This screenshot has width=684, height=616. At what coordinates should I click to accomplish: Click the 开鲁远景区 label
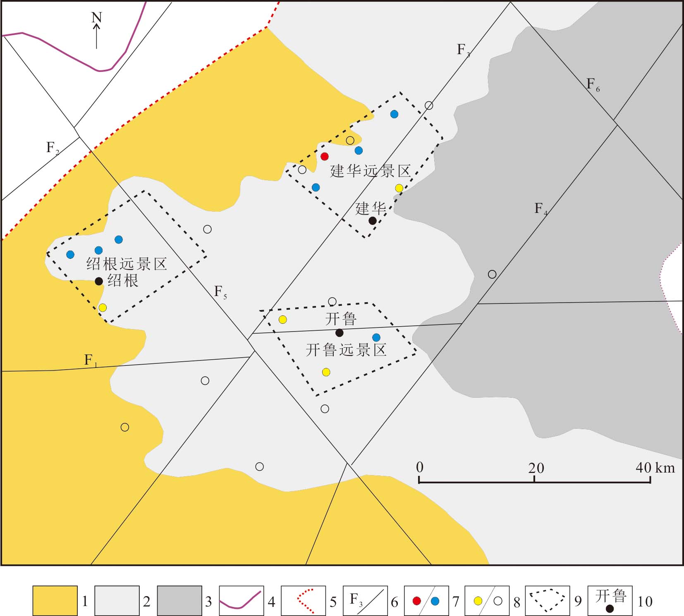pyautogui.click(x=346, y=350)
